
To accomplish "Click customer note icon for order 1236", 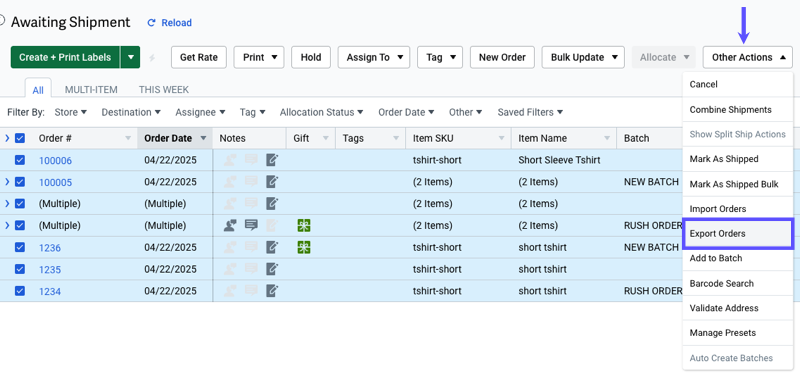I will 230,247.
